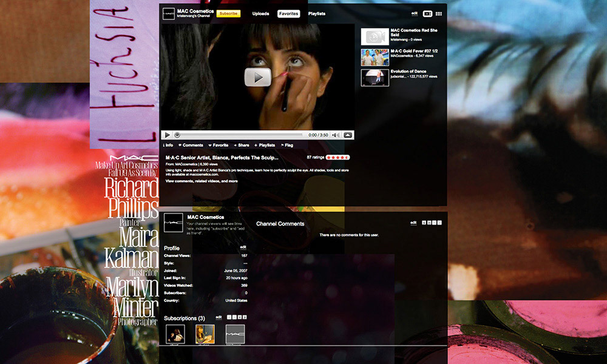Screen dimensions: 607x364
Task: Click 'There are no comments for this user.'
Action: 349,235
